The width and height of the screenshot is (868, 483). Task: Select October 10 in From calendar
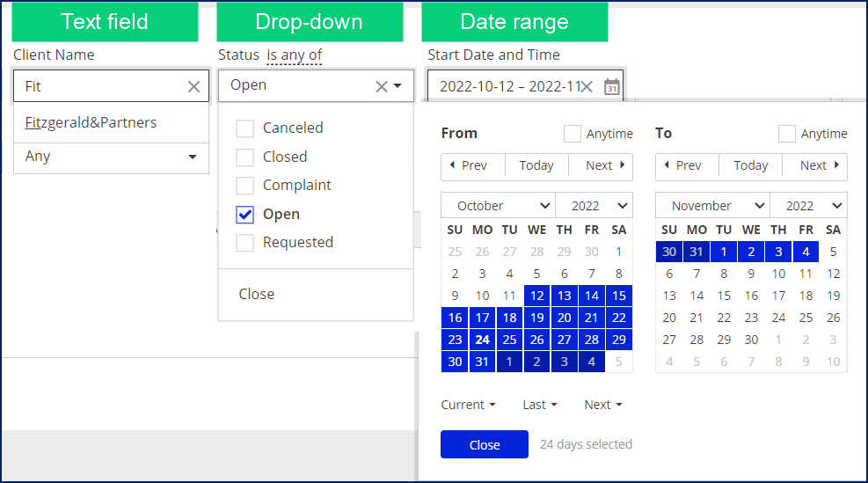482,296
